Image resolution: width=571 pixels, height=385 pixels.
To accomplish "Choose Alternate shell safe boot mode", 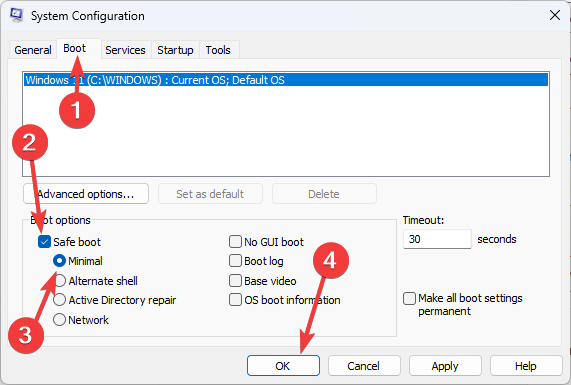I will [x=60, y=281].
